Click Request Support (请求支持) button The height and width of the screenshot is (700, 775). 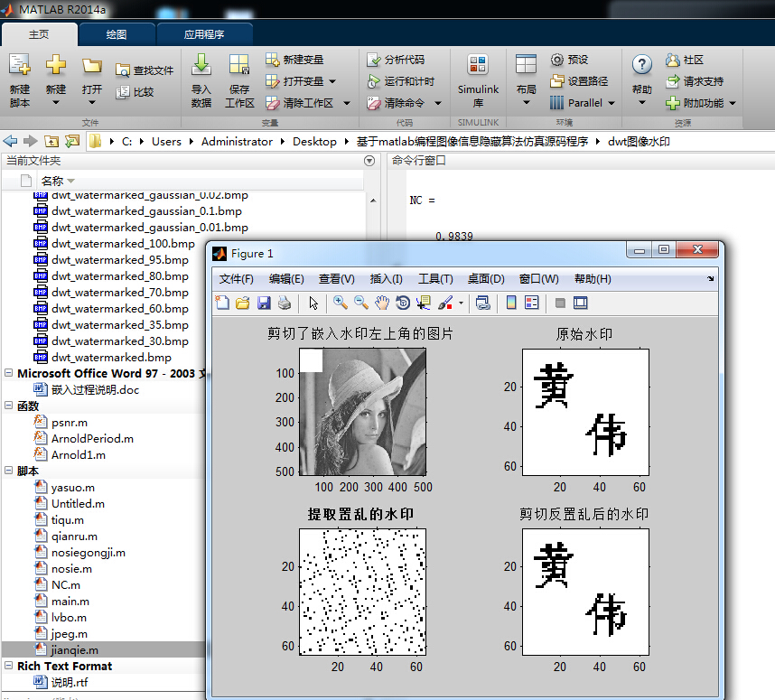(x=695, y=81)
